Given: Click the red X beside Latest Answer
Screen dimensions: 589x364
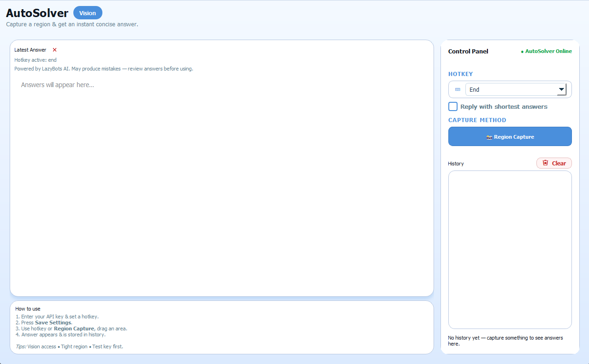Looking at the screenshot, I should coord(54,50).
